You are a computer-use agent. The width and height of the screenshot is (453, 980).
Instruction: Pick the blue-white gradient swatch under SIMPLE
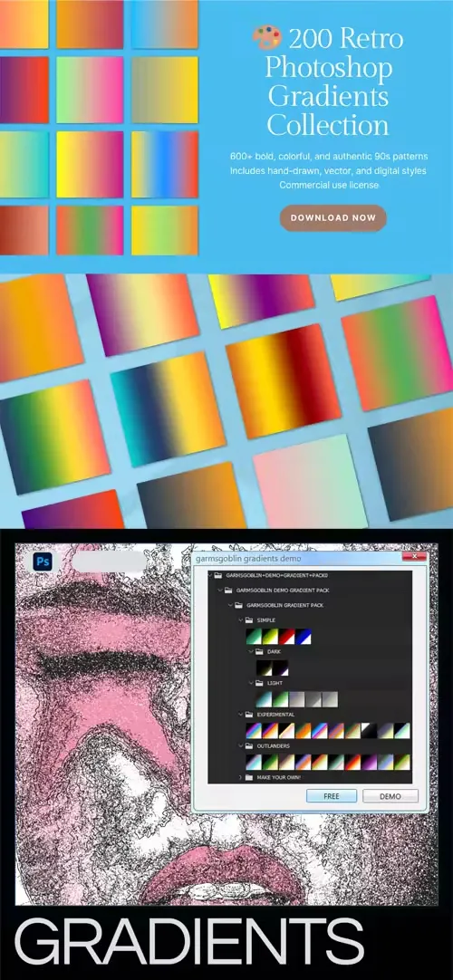pyautogui.click(x=303, y=636)
